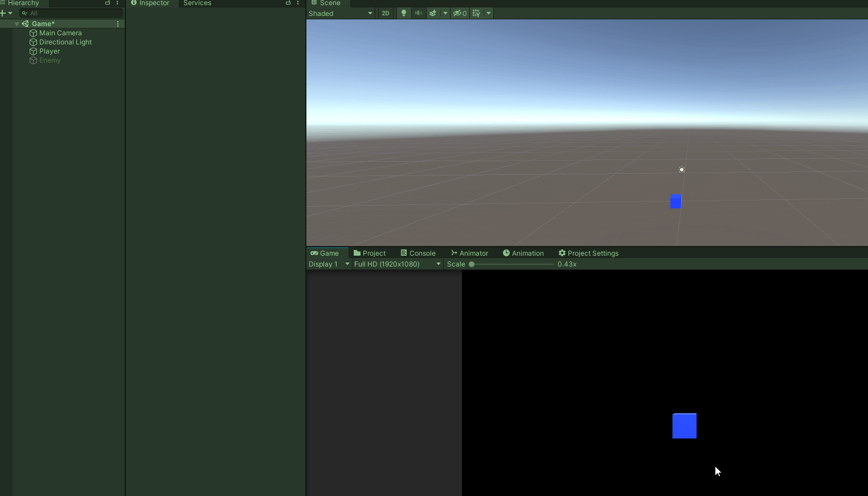Toggle scene lighting in the Scene view
868x496 pixels.
[404, 13]
